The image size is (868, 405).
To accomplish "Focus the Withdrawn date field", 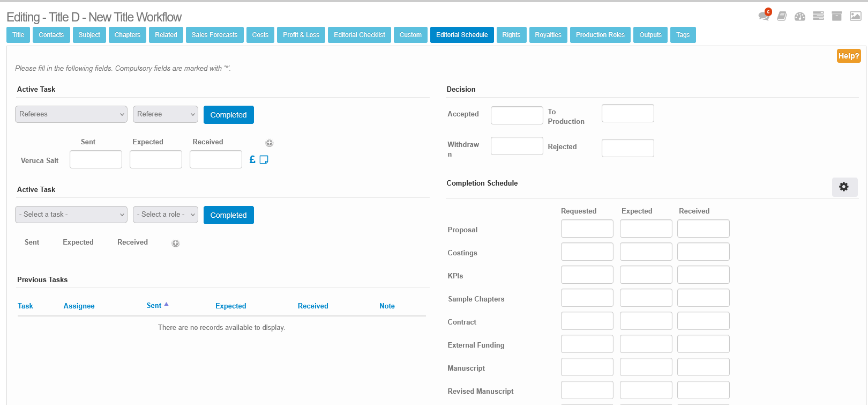I will [517, 146].
